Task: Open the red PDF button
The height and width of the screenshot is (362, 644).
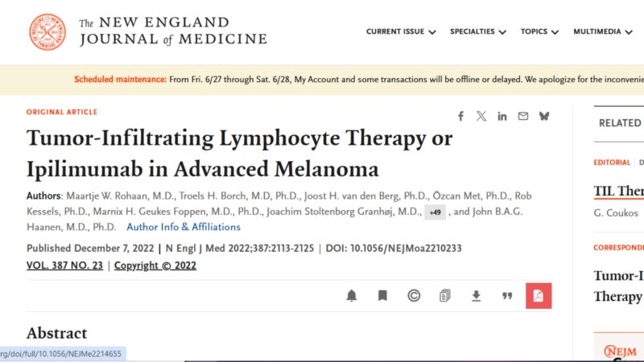Action: pos(539,295)
